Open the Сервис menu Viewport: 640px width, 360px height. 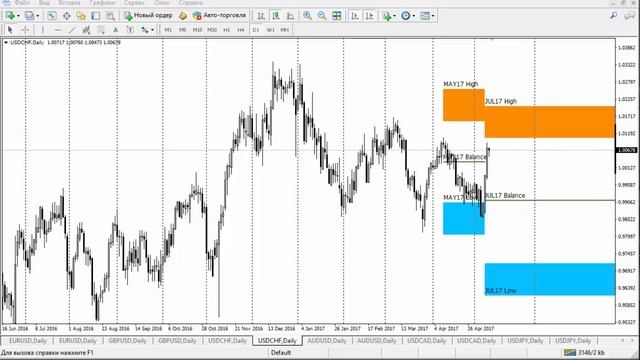(x=135, y=3)
